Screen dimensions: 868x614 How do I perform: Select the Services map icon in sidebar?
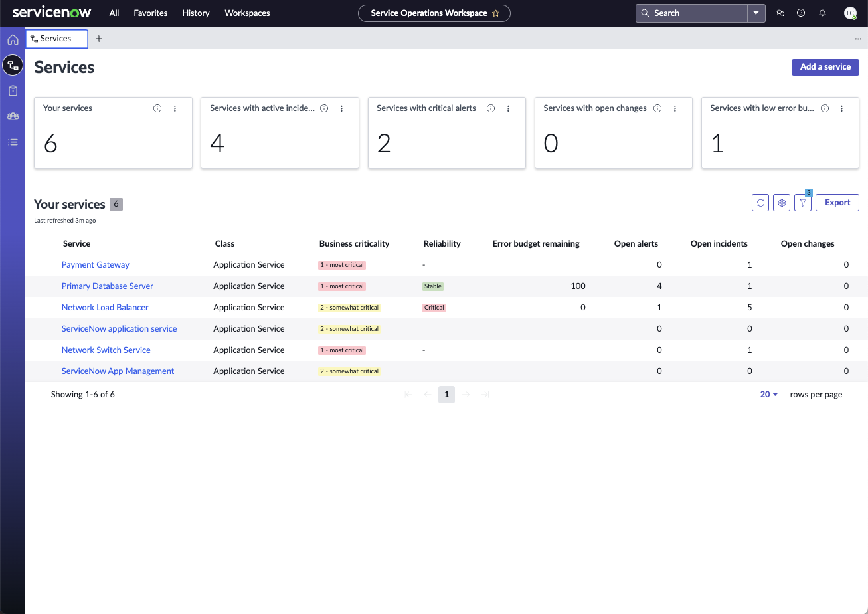pos(13,65)
